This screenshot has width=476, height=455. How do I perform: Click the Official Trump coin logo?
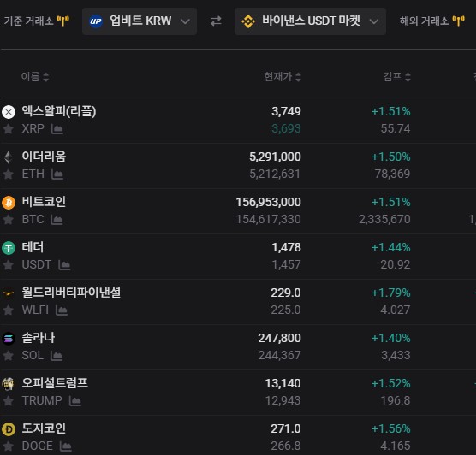point(9,384)
